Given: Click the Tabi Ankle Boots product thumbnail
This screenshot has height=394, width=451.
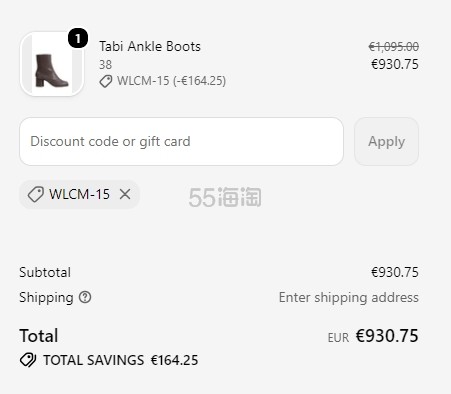Looking at the screenshot, I should (x=52, y=64).
